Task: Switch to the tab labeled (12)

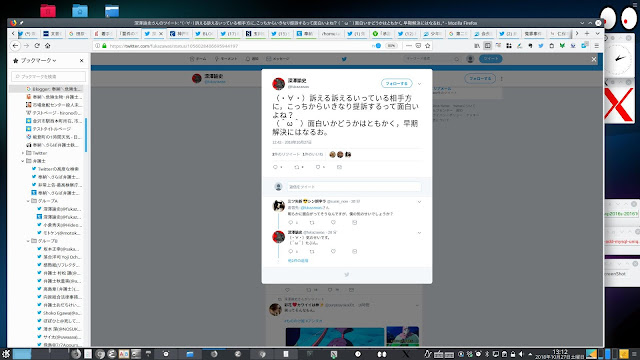Action: click(407, 33)
